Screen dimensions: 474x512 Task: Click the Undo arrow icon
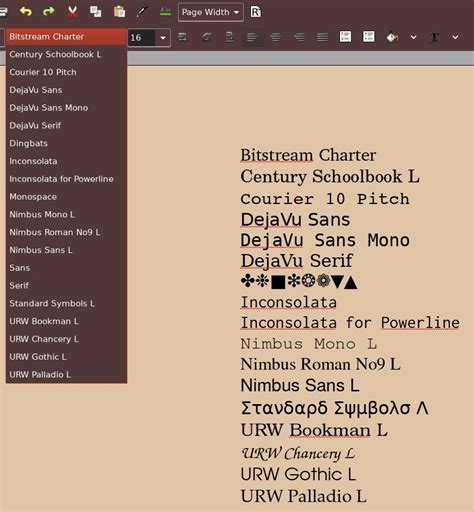coord(25,12)
